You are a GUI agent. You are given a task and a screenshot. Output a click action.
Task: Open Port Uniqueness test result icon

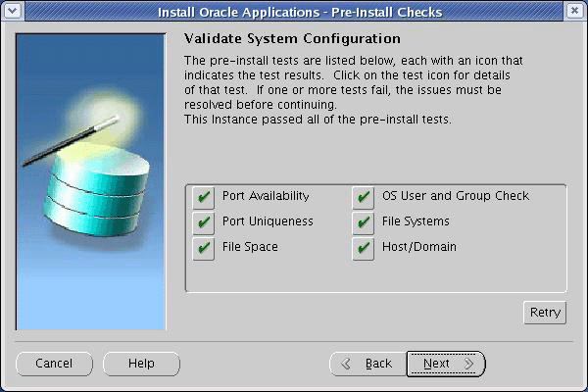point(203,223)
